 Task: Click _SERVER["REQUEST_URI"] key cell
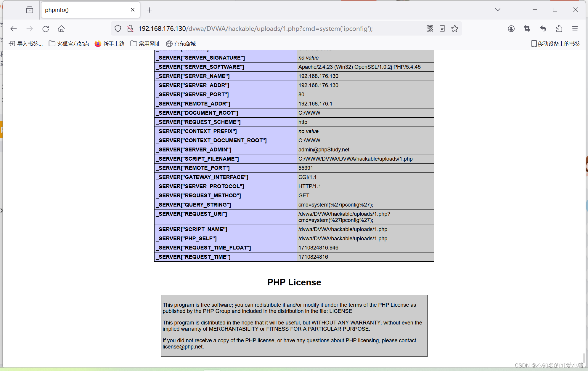226,217
